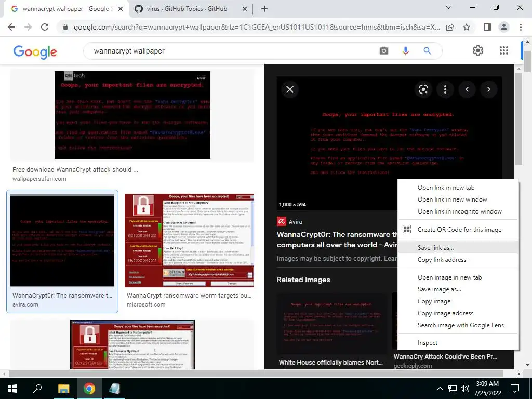Click Chrome icon in the taskbar
Image resolution: width=532 pixels, height=399 pixels.
(x=89, y=389)
